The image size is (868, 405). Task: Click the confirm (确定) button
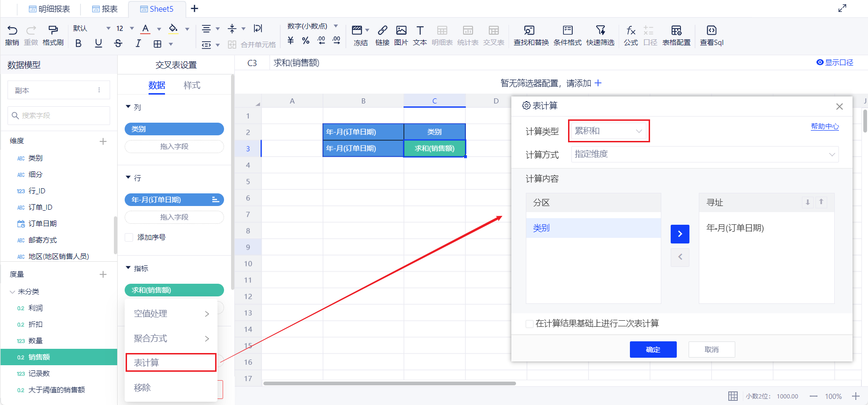pos(653,349)
